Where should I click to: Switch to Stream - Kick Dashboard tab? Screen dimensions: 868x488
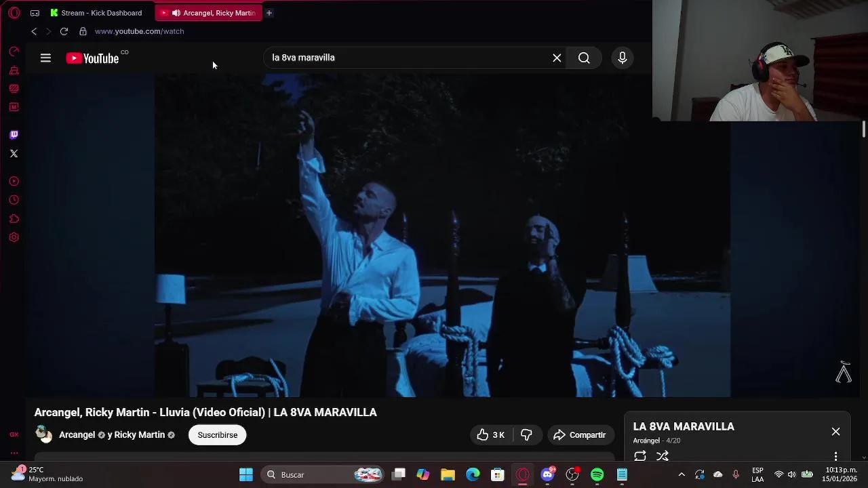point(96,13)
